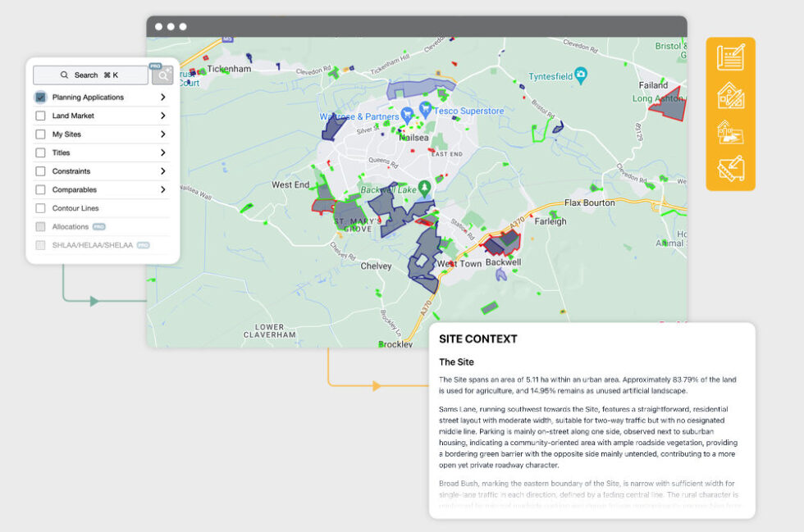
Task: Click the PRO badge beside SHLAA/HELAA/SHELAA
Action: tap(143, 244)
